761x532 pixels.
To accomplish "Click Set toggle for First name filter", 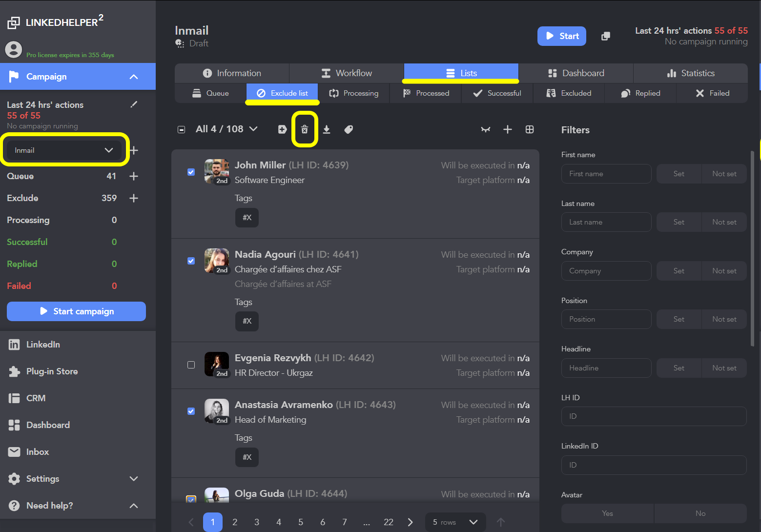I will click(679, 174).
